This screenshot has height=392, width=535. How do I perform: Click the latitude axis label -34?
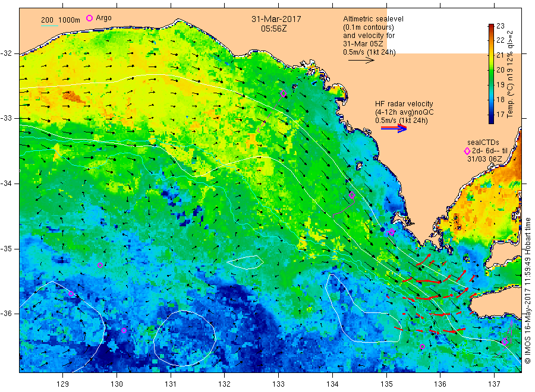point(7,184)
